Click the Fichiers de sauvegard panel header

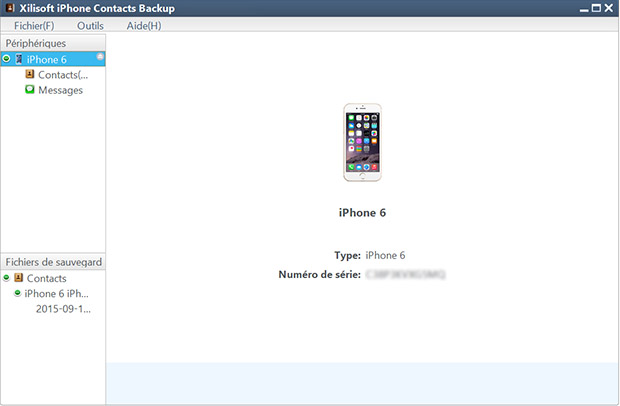(53, 262)
